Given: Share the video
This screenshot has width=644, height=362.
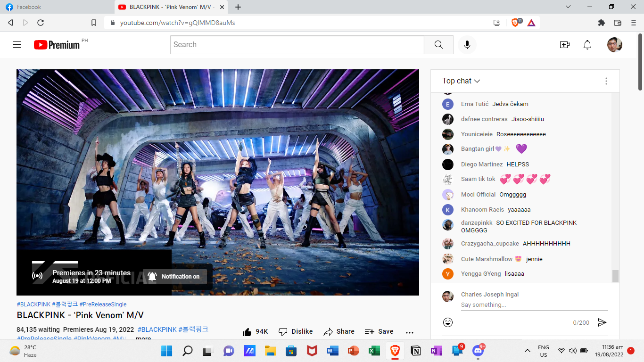Looking at the screenshot, I should pyautogui.click(x=339, y=332).
